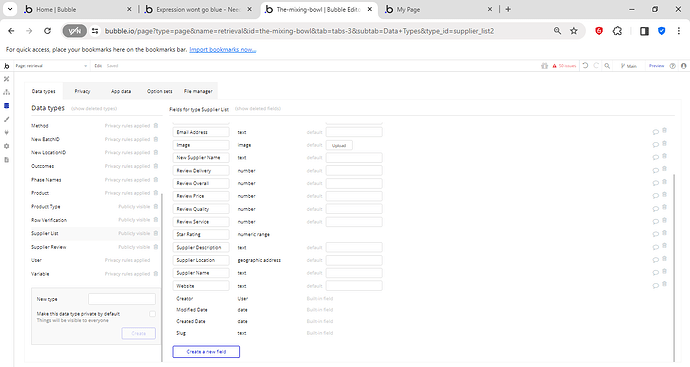Delete the Product Type data type trash icon
Screen dimensions: 690x367
156,206
